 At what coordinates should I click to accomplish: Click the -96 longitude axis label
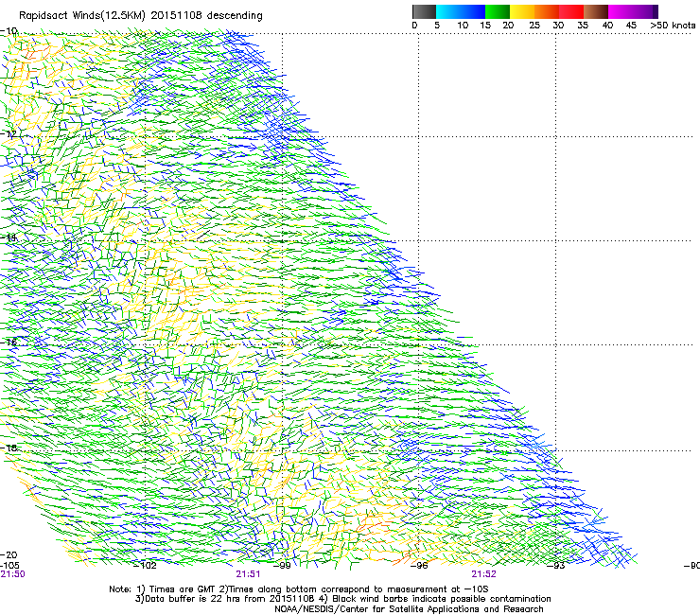coord(419,566)
